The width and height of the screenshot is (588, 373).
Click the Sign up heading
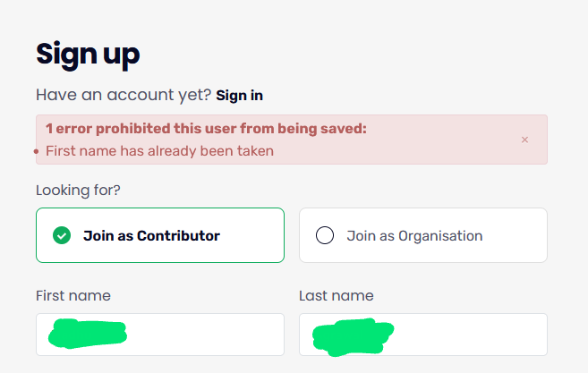(x=88, y=55)
